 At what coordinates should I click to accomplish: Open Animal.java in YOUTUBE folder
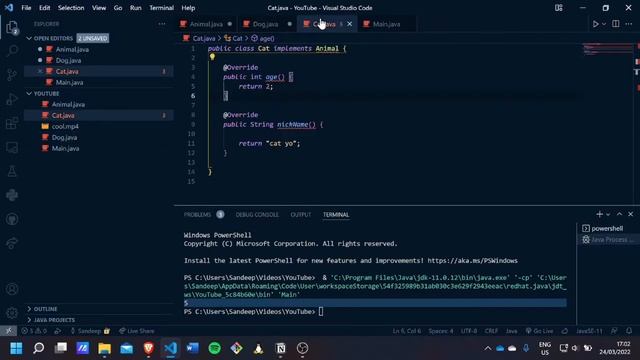tap(99, 104)
